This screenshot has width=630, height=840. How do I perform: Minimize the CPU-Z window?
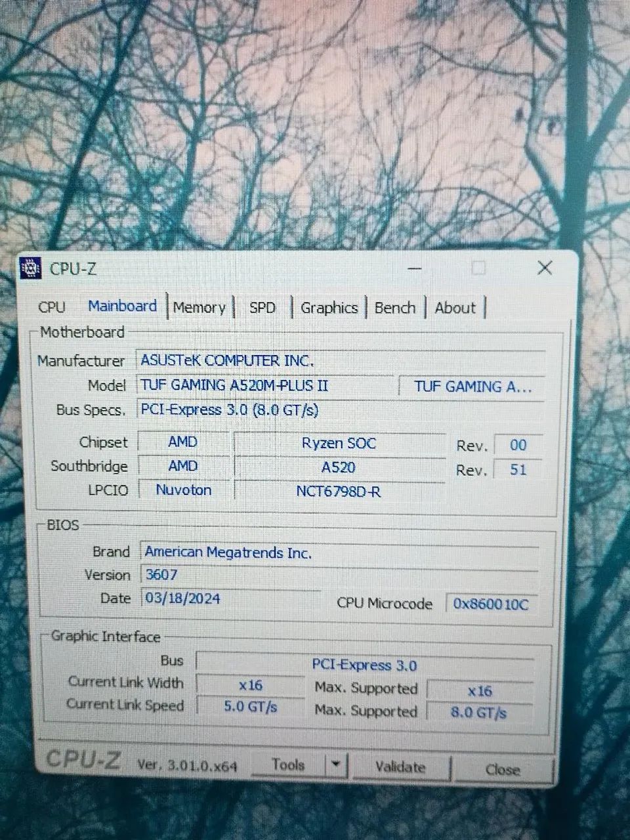(x=414, y=268)
